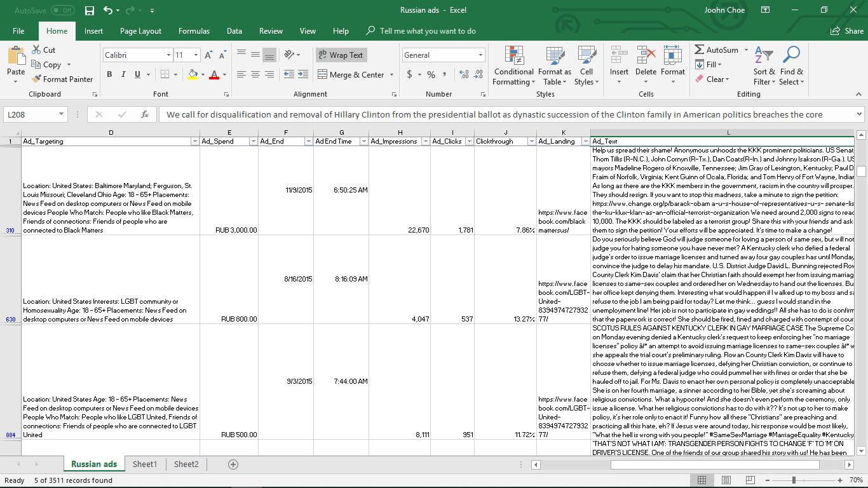Screen dimensions: 868x488
Task: Open Ad_Impressions filter dropdown
Action: pos(425,142)
